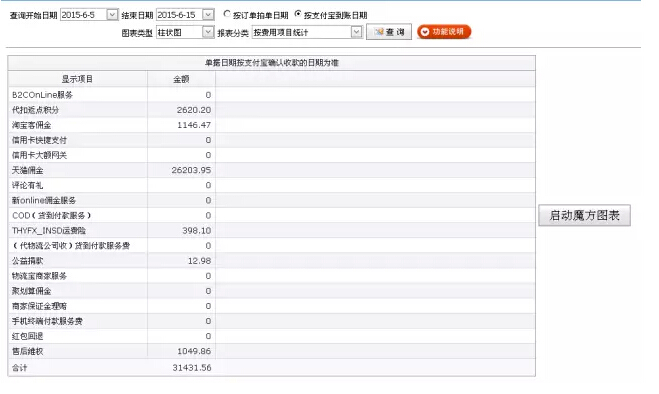Select the 按支付宝到账日期 radio button
The width and height of the screenshot is (659, 394).
click(298, 14)
